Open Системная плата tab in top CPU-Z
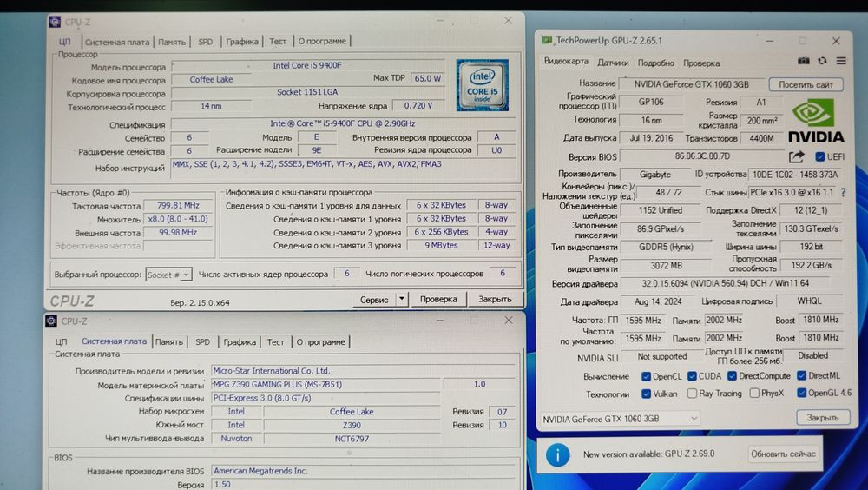 tap(117, 42)
